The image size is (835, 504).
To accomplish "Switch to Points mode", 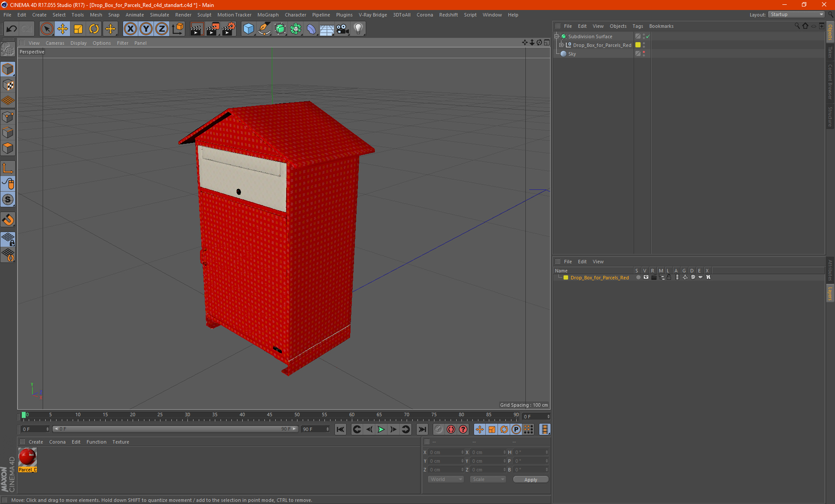I will [8, 117].
